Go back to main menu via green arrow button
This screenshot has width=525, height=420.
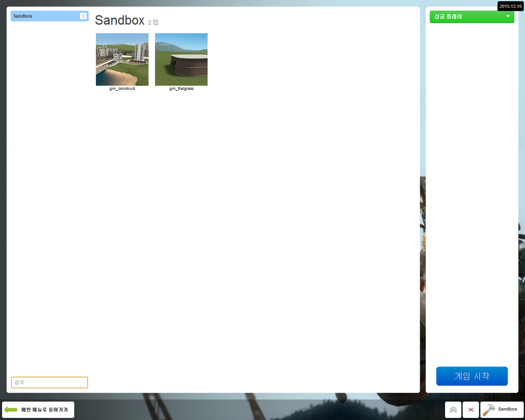pos(38,410)
